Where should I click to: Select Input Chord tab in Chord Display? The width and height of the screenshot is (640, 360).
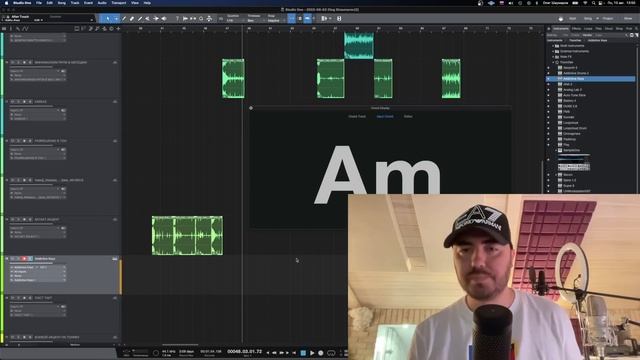385,117
